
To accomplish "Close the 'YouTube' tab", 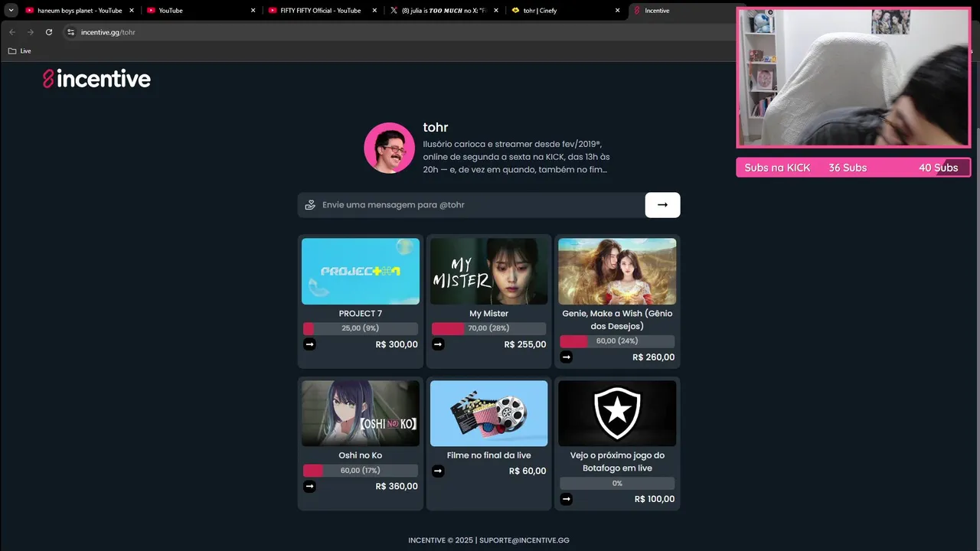I will 253,11.
